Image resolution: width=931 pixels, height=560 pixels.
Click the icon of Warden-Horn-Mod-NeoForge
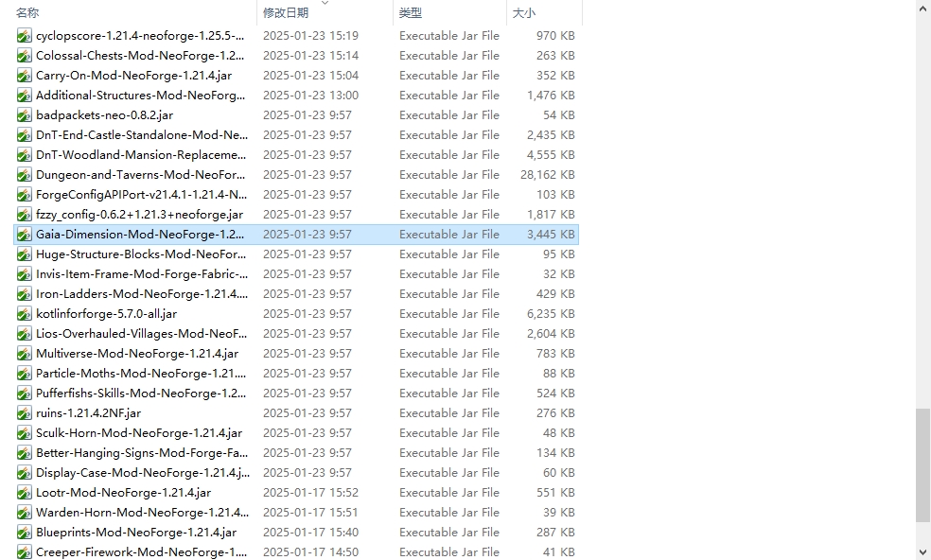tap(24, 513)
